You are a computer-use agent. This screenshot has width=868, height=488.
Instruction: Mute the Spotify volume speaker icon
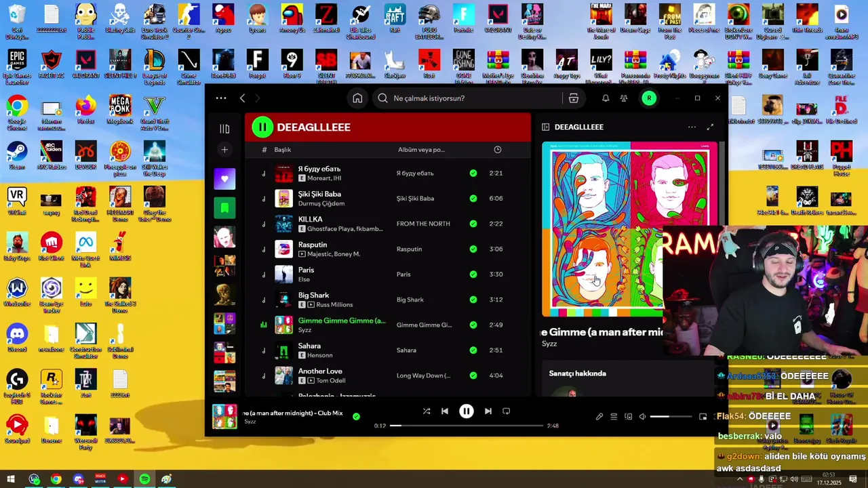(x=643, y=417)
